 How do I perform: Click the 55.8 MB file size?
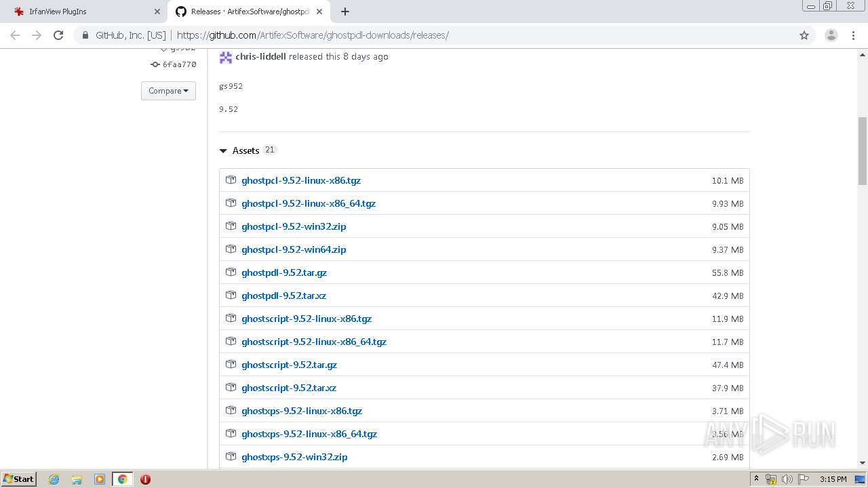728,273
